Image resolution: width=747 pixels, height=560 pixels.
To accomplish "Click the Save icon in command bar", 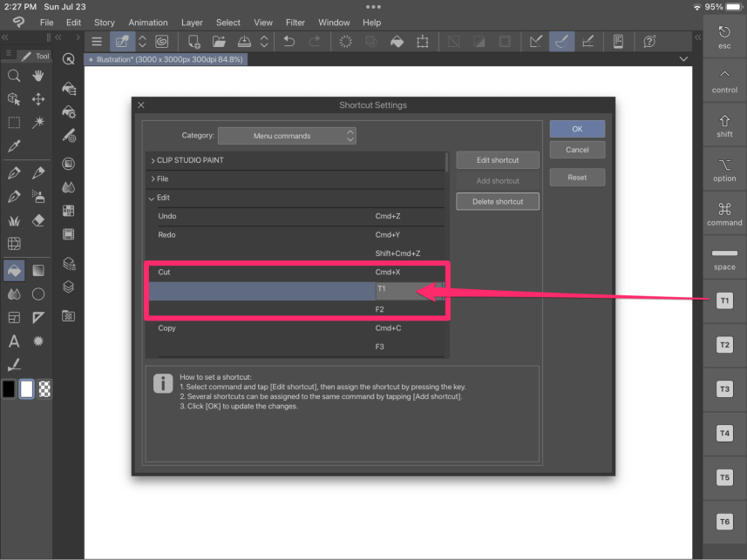I will pyautogui.click(x=244, y=42).
